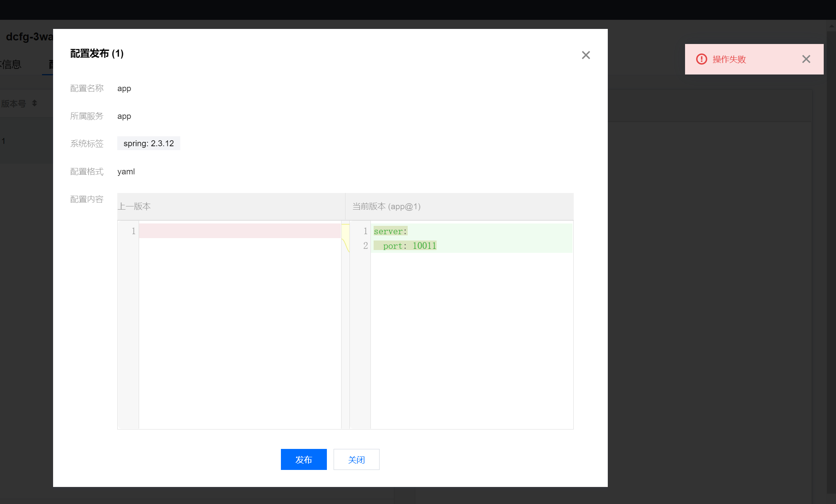Dismiss the 操作失败 error notification
Viewport: 836px width, 504px height.
point(806,59)
